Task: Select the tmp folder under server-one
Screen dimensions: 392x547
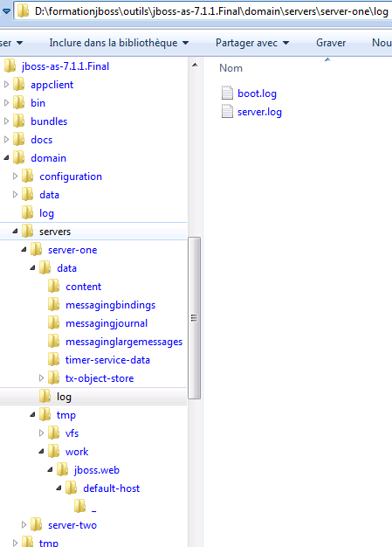Action: pyautogui.click(x=65, y=415)
